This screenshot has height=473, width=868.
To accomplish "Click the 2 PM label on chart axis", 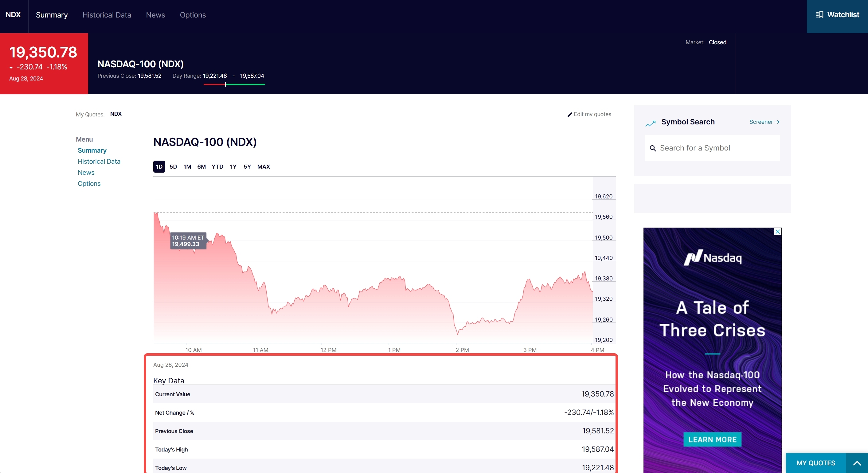I will coord(462,350).
